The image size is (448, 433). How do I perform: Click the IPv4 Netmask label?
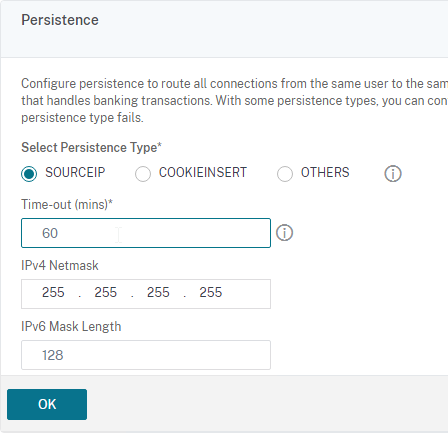coord(60,266)
